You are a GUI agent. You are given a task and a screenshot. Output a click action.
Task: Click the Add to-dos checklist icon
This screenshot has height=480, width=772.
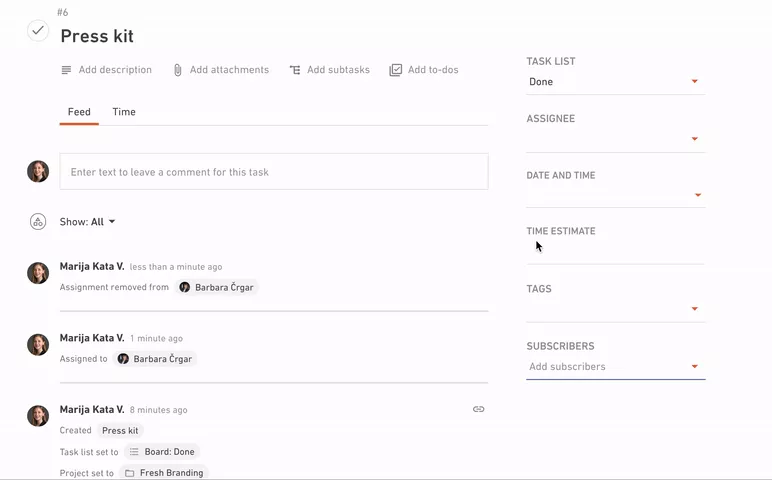(395, 70)
